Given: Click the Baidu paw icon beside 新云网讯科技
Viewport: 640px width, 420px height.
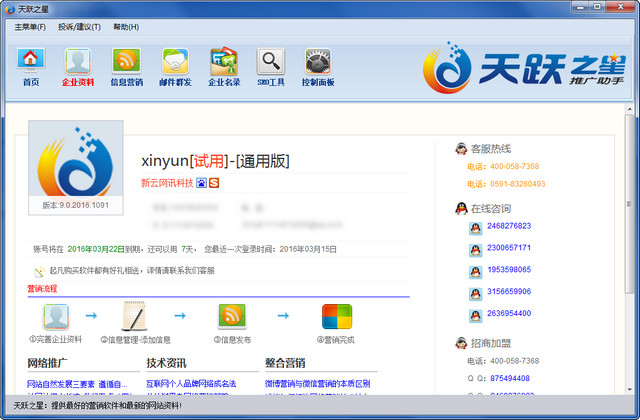Looking at the screenshot, I should pyautogui.click(x=201, y=183).
